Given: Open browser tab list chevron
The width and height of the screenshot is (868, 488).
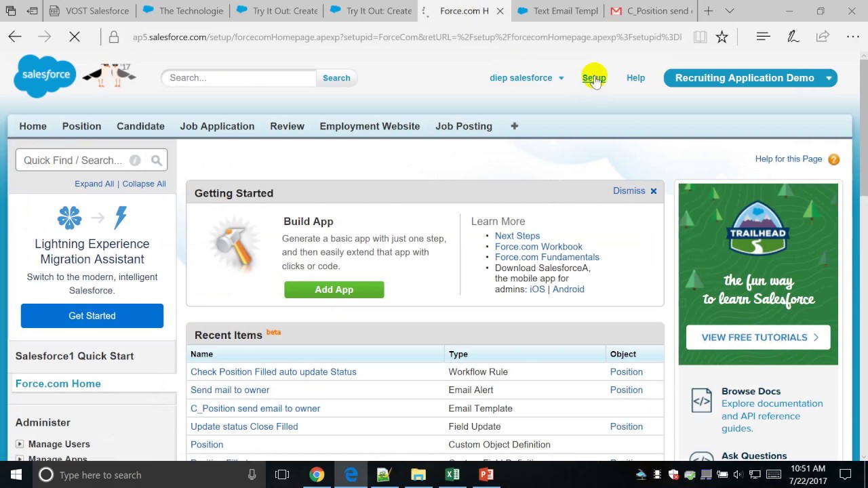Looking at the screenshot, I should 730,11.
